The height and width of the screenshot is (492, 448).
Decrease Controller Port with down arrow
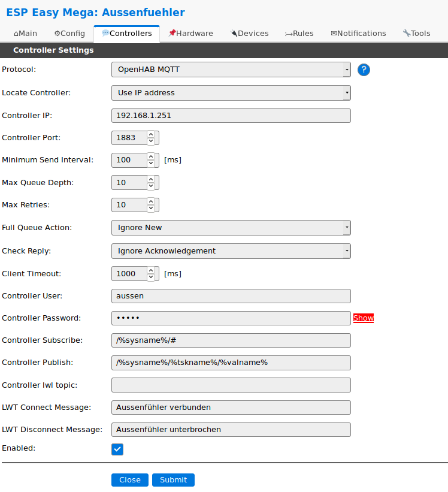coord(151,141)
